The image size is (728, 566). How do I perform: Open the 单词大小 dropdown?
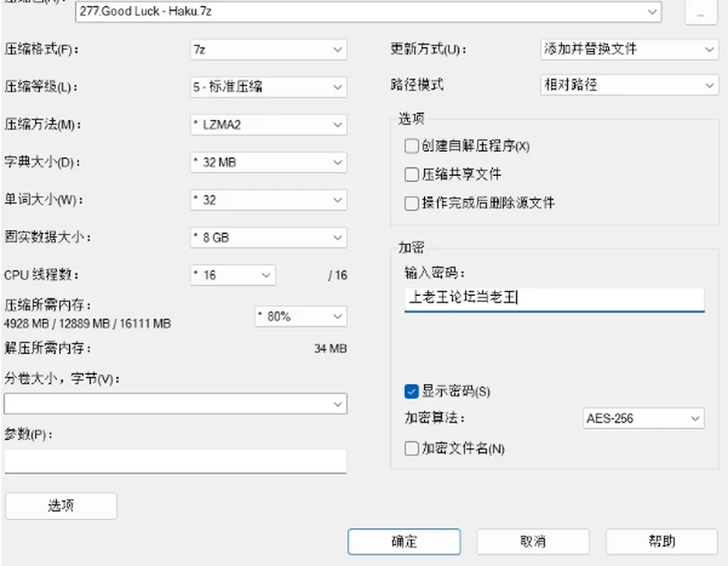[x=268, y=200]
